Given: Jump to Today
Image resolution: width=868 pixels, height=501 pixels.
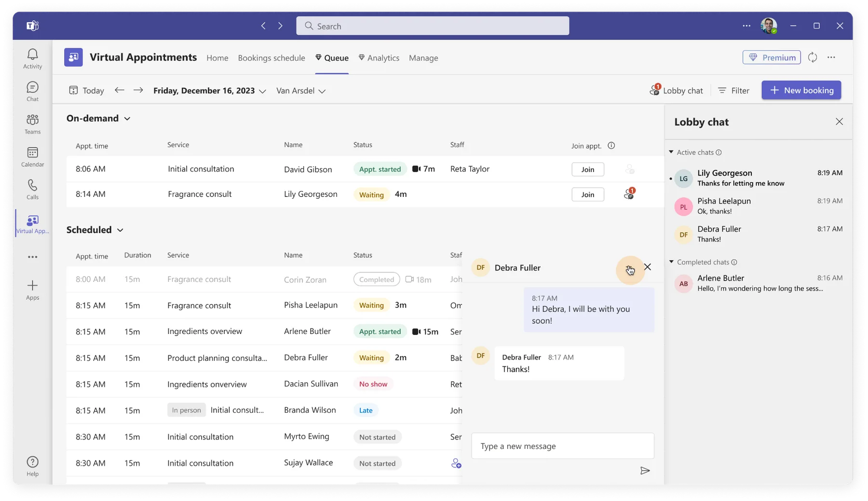Looking at the screenshot, I should coord(86,90).
